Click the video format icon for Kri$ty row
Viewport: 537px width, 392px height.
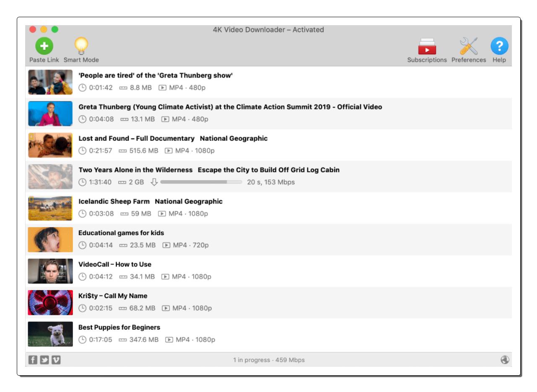click(x=166, y=308)
